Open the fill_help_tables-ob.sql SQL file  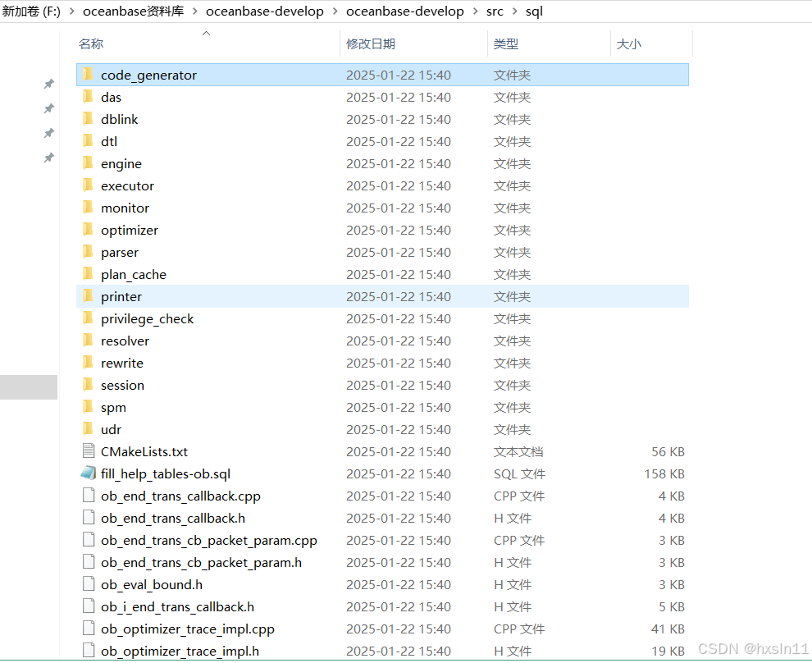[x=167, y=473]
